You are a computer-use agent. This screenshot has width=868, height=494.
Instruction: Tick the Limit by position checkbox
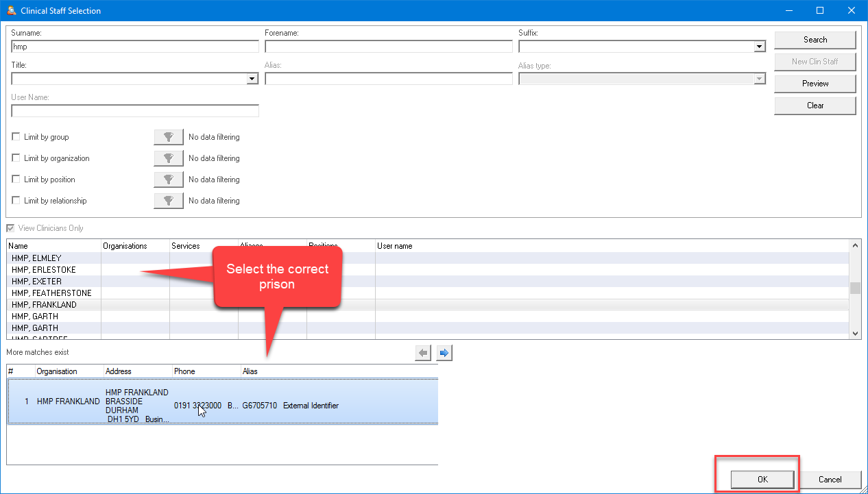pos(16,180)
